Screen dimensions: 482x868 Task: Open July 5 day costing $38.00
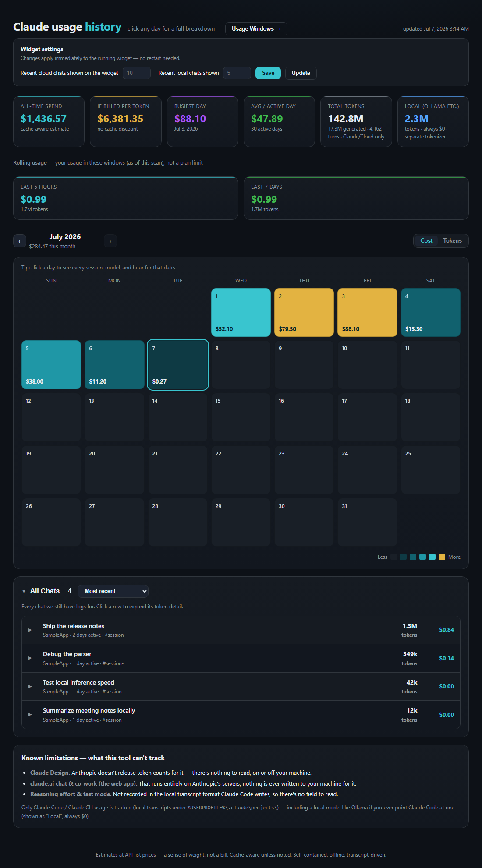pyautogui.click(x=51, y=365)
